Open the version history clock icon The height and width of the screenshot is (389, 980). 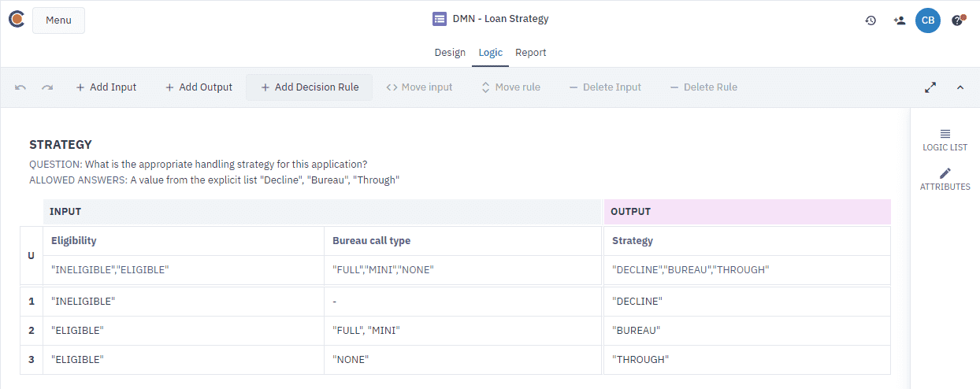pos(870,20)
